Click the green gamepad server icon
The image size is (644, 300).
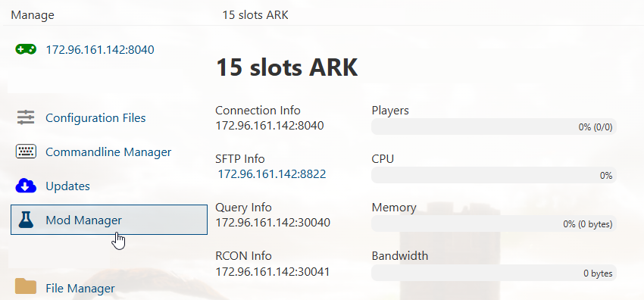coord(26,50)
